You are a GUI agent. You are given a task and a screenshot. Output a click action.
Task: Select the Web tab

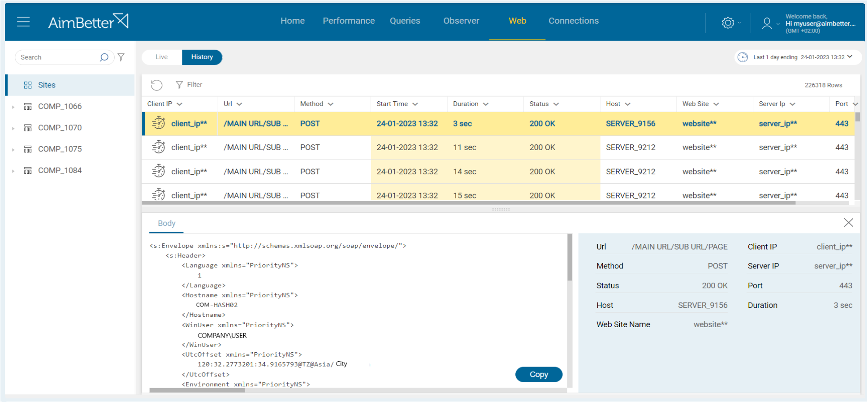coord(518,21)
